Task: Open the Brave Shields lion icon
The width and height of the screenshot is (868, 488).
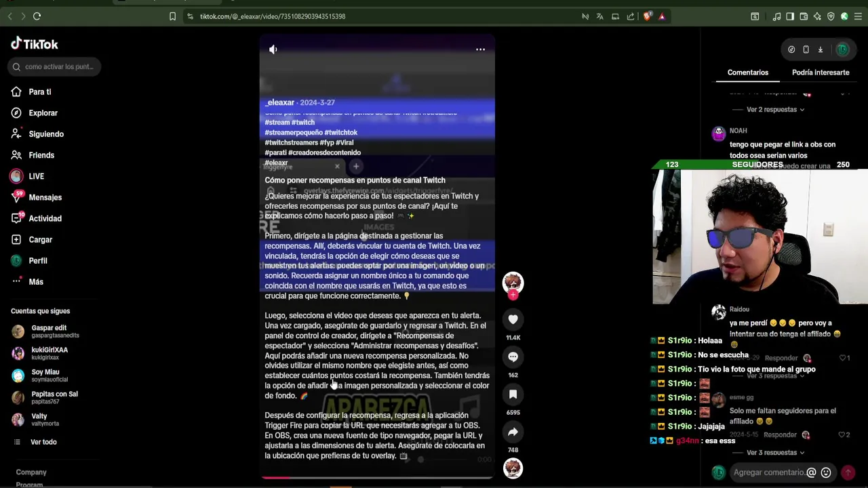Action: coord(647,16)
